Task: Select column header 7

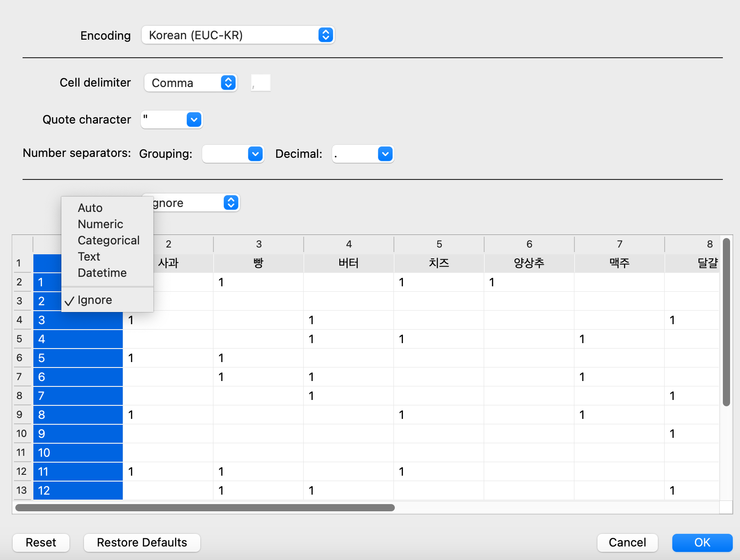Action: coord(620,244)
